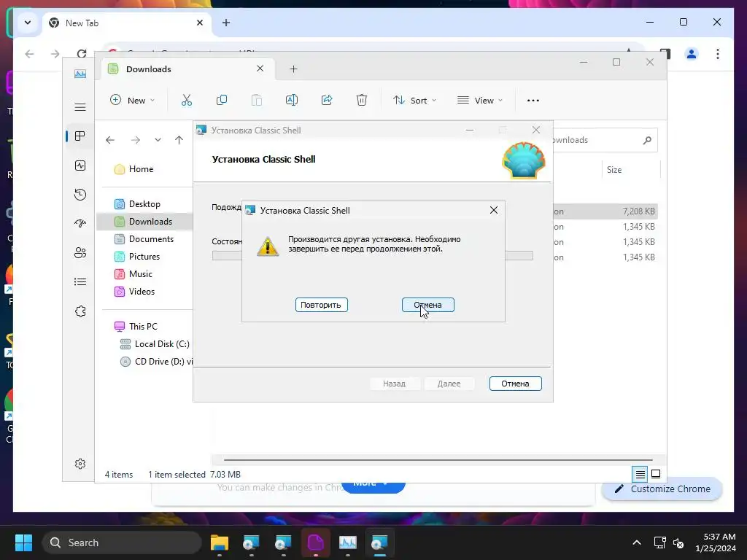Close the Downloads Explorer tab

(260, 69)
